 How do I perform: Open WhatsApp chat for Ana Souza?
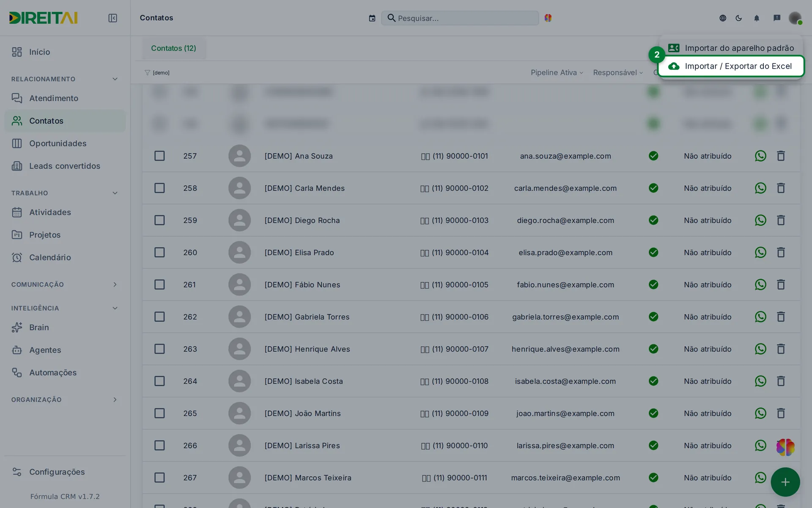[760, 156]
